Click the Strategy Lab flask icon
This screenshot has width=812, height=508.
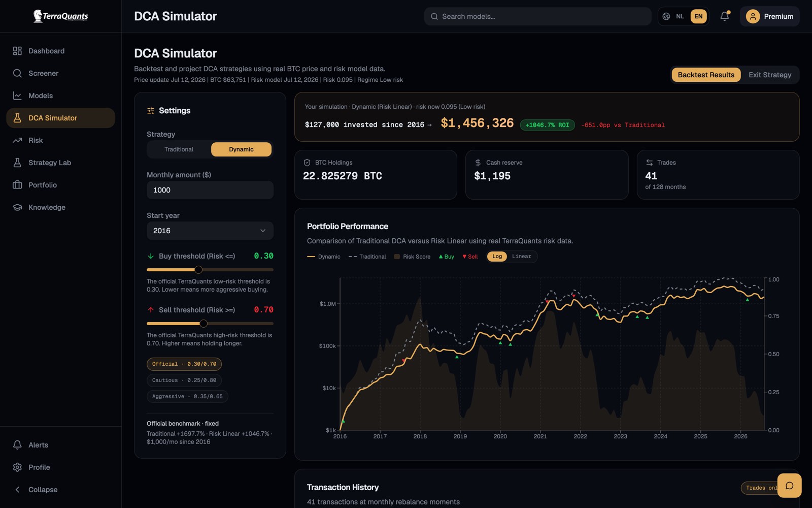[x=17, y=163]
